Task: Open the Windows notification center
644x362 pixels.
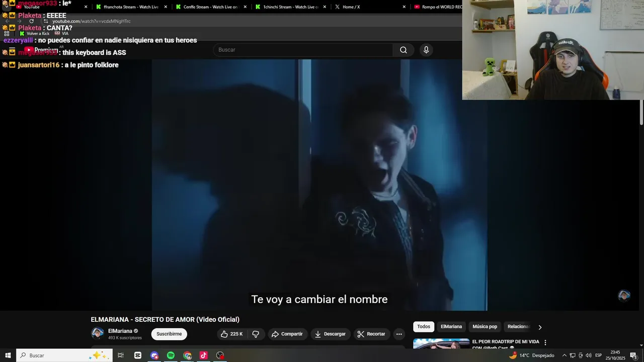Action: pyautogui.click(x=634, y=355)
